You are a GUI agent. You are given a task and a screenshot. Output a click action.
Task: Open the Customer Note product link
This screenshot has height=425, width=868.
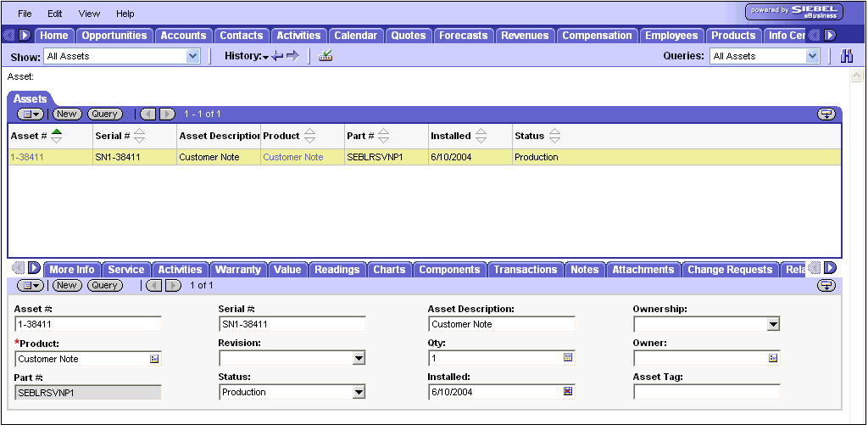(292, 158)
